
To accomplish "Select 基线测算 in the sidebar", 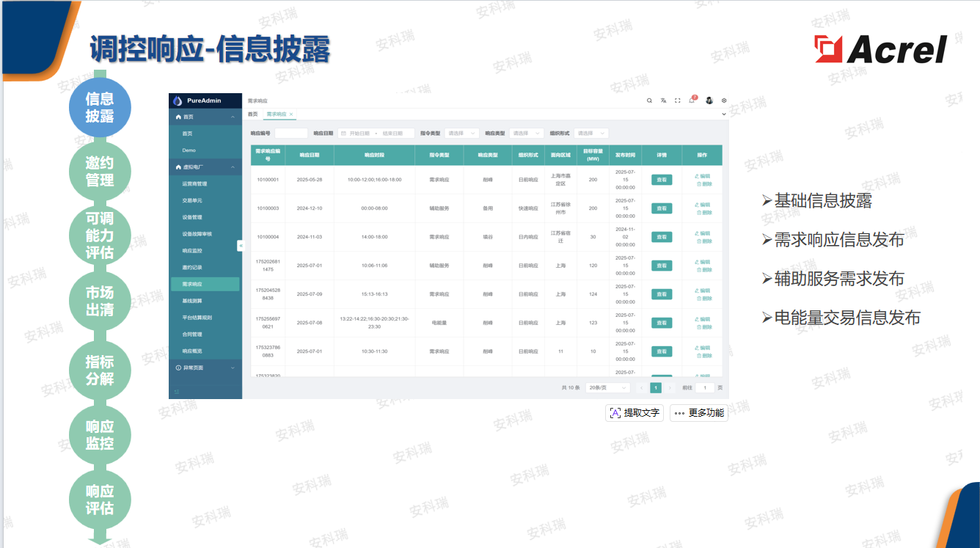I will 192,301.
